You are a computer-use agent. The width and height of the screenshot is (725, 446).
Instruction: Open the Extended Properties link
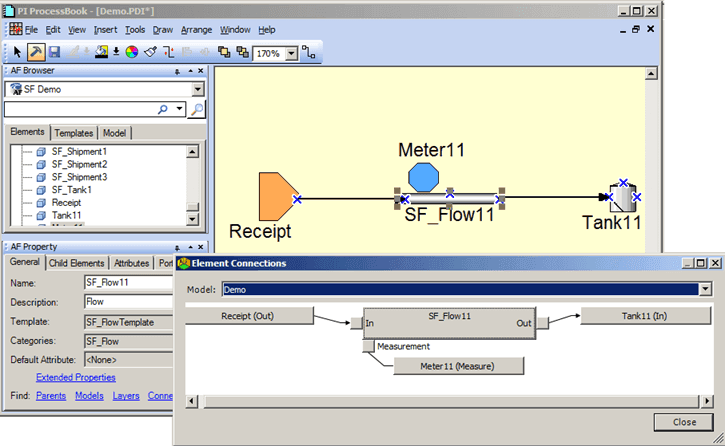pyautogui.click(x=76, y=377)
